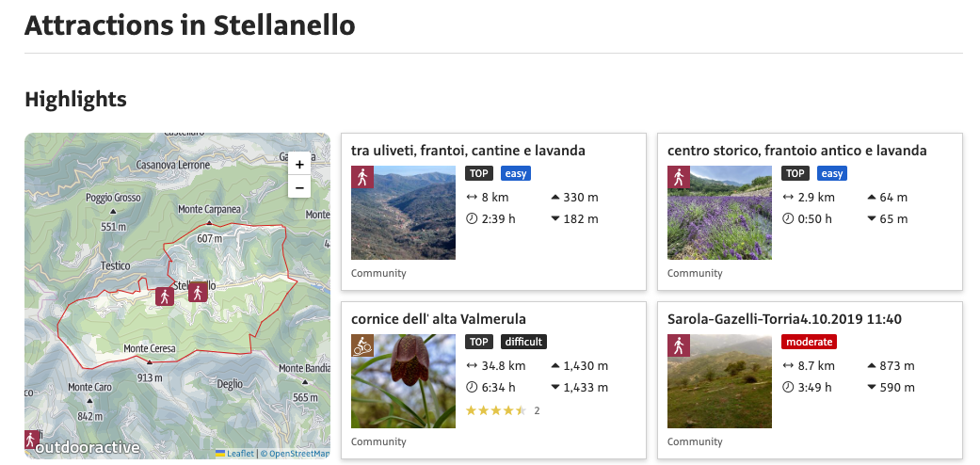Click cycling icon on Valmerula tour thumbnail
The width and height of the screenshot is (980, 465).
pyautogui.click(x=361, y=345)
